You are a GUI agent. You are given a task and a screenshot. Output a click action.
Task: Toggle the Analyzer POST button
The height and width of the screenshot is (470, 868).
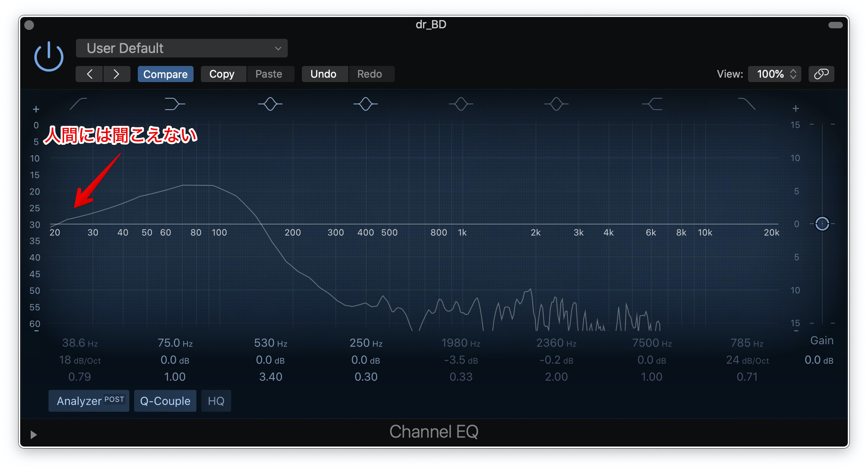click(x=89, y=401)
